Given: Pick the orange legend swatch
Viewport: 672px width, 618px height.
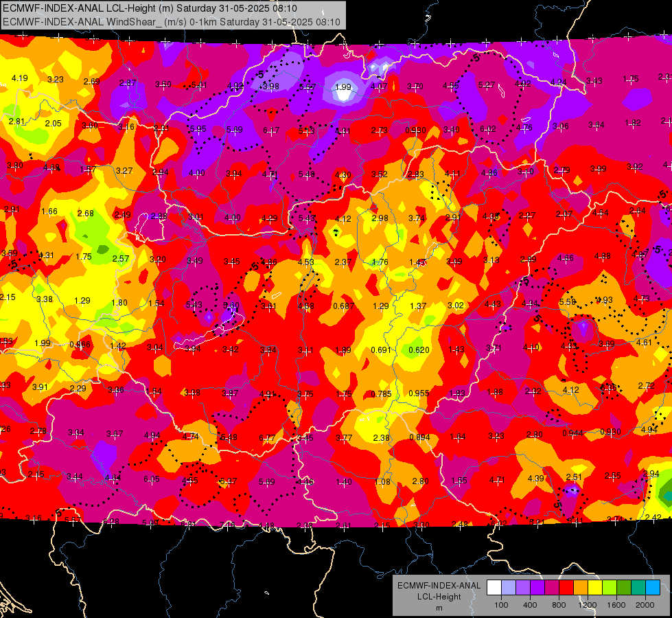Looking at the screenshot, I should 581,588.
